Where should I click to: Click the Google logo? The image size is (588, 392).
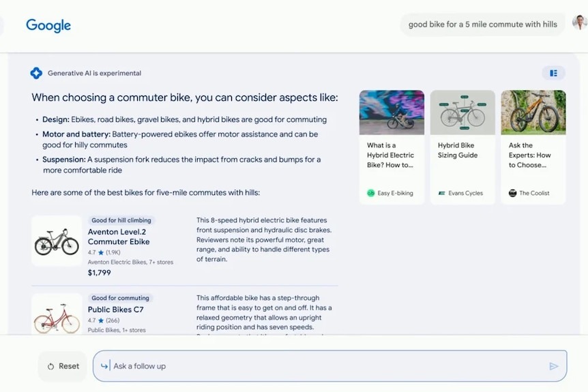coord(48,25)
